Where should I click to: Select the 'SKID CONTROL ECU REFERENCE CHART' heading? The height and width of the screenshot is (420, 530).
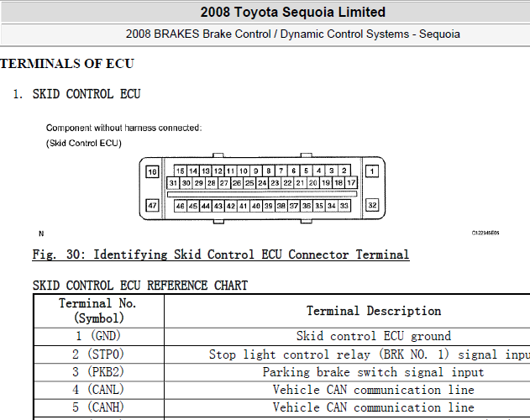[140, 286]
